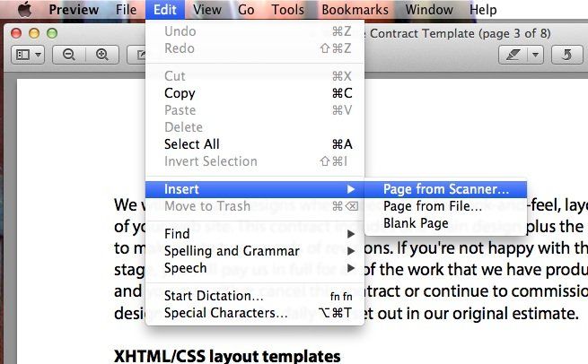The image size is (588, 364).
Task: Expand the Find submenu arrow
Action: pos(351,234)
